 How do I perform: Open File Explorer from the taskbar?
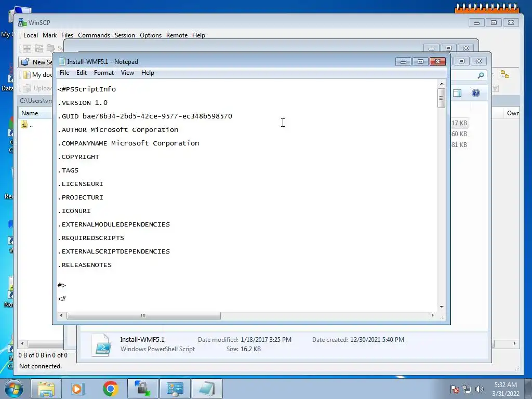(x=46, y=389)
